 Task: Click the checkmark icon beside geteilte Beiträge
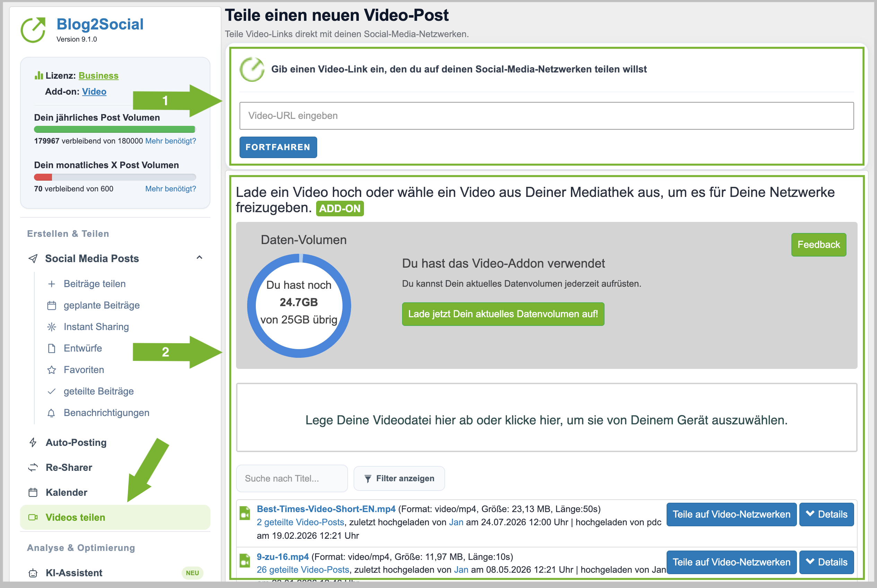[52, 391]
